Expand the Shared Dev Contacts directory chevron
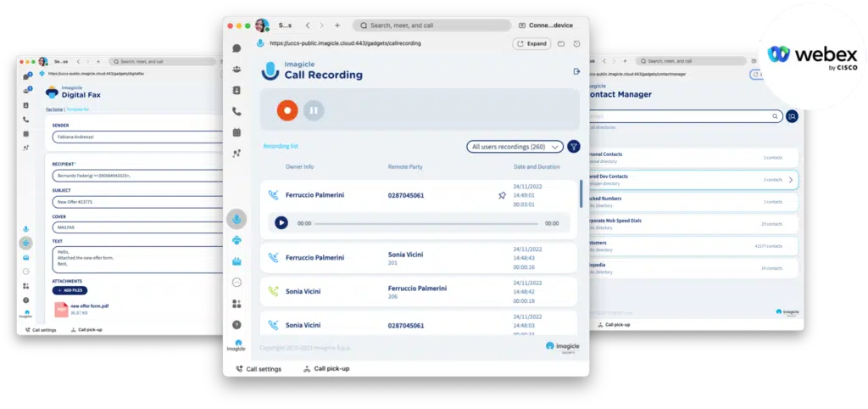Image resolution: width=868 pixels, height=409 pixels. (790, 180)
